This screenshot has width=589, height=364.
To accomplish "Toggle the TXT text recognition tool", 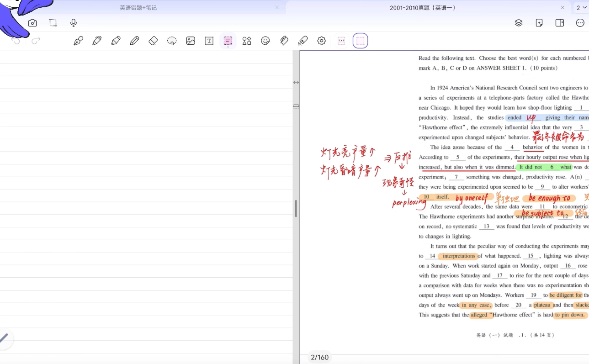I will 341,41.
